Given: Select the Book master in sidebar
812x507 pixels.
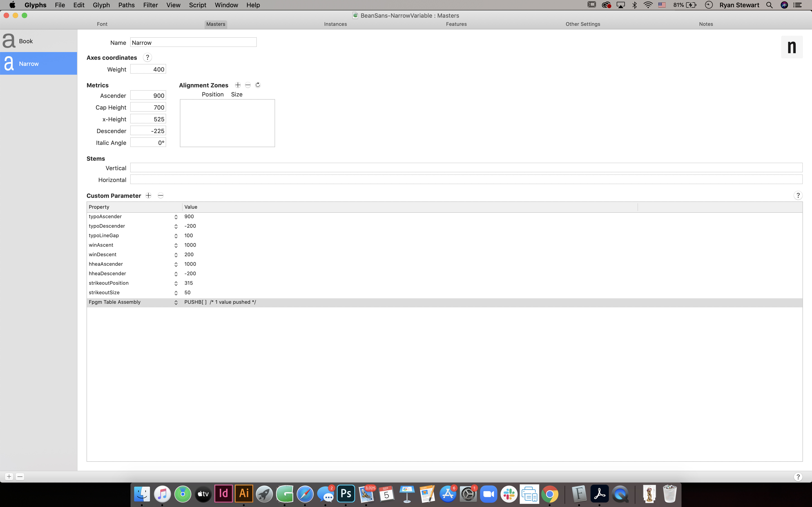Looking at the screenshot, I should (39, 41).
